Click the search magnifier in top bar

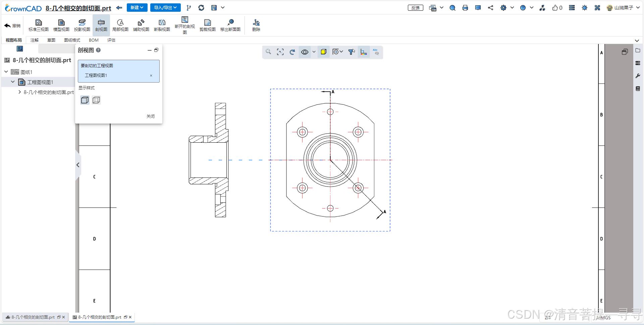tap(452, 8)
